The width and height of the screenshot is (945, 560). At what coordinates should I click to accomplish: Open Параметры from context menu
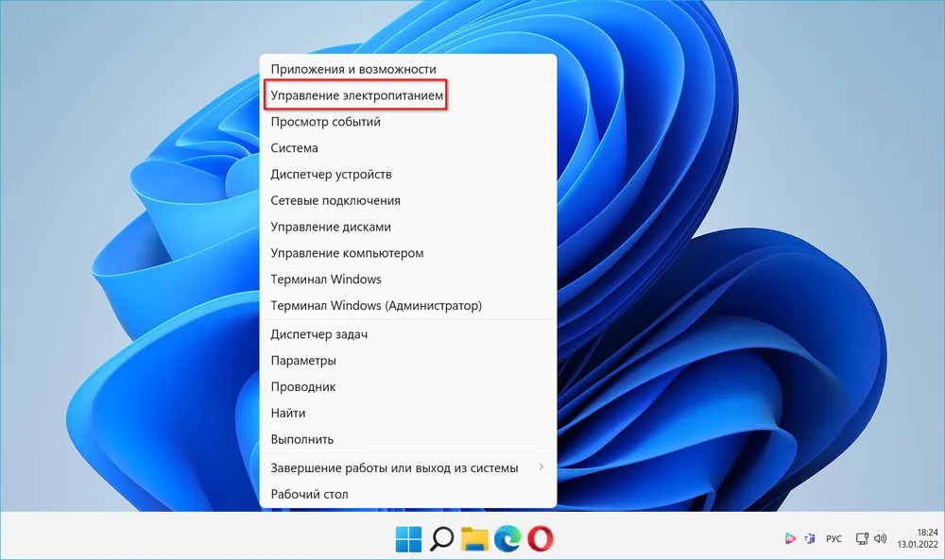tap(302, 361)
